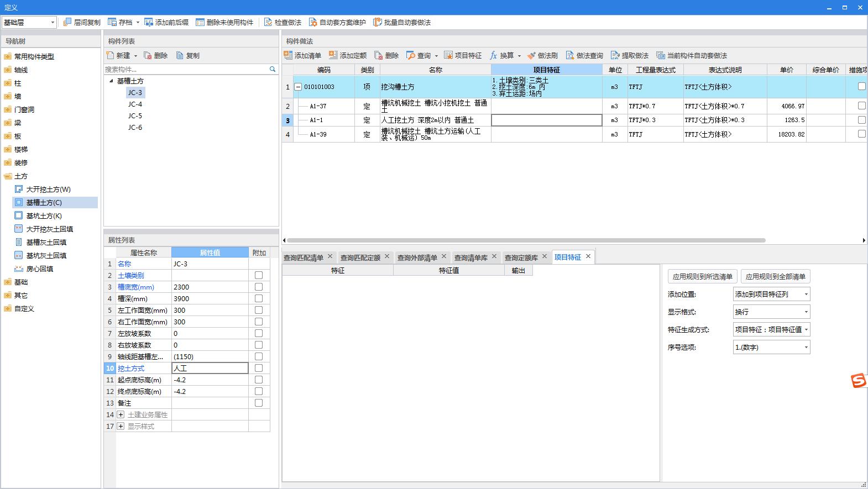Switch to 查询匹配定额 tab

[x=360, y=257]
